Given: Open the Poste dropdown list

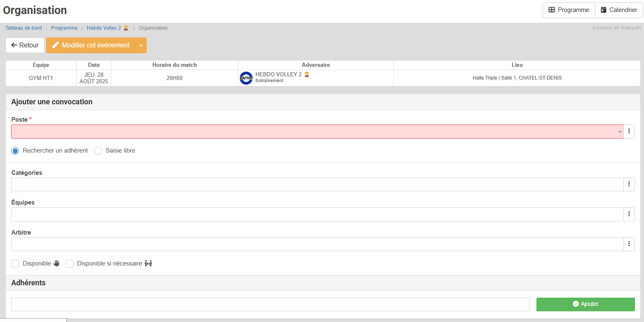Looking at the screenshot, I should [x=317, y=132].
